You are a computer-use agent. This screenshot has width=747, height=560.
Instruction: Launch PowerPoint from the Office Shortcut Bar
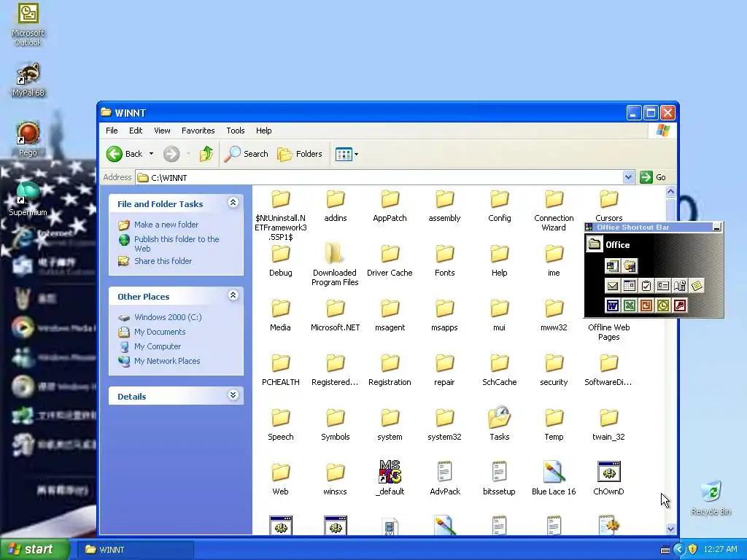[646, 306]
